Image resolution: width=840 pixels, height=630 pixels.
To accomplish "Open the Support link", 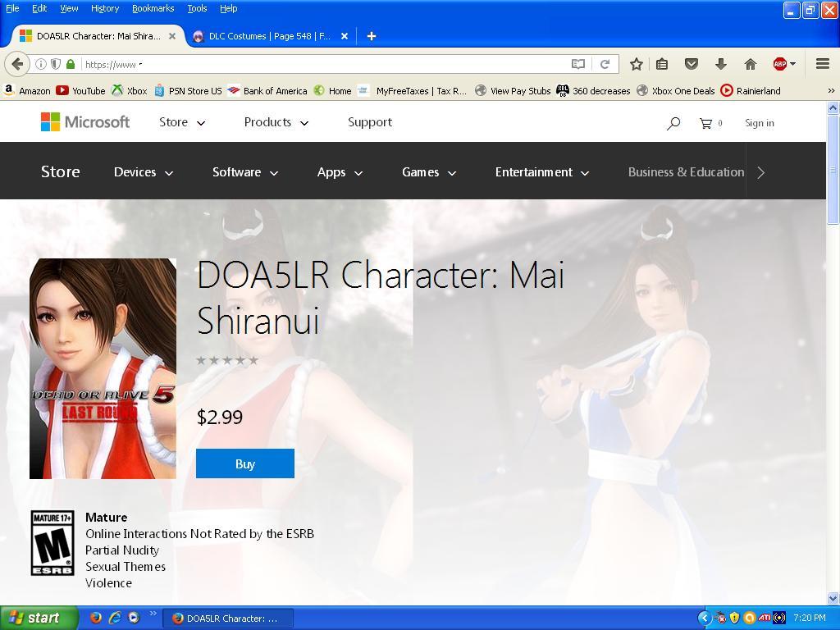I will point(370,122).
